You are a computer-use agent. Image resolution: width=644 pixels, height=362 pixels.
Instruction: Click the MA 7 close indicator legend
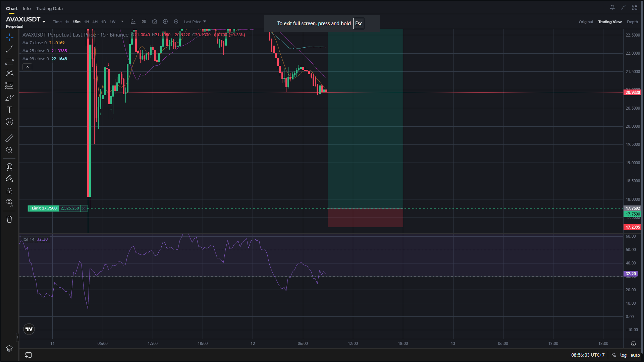click(x=44, y=43)
